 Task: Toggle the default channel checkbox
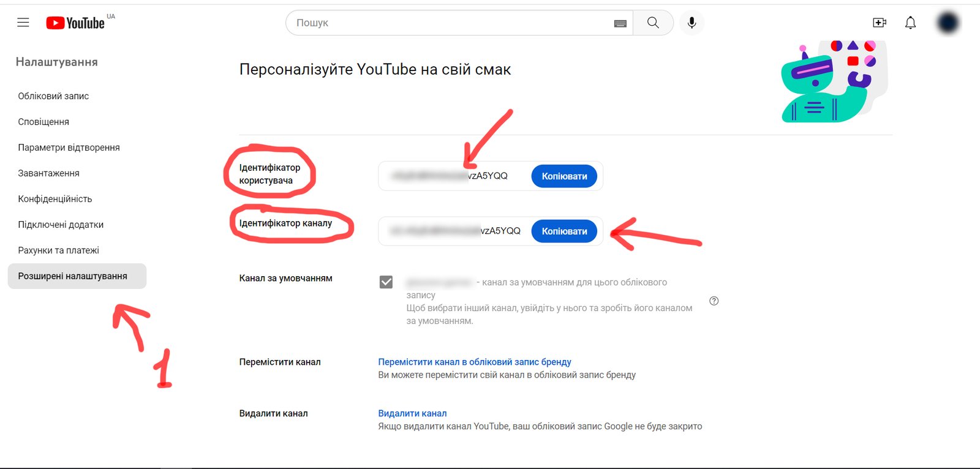386,282
